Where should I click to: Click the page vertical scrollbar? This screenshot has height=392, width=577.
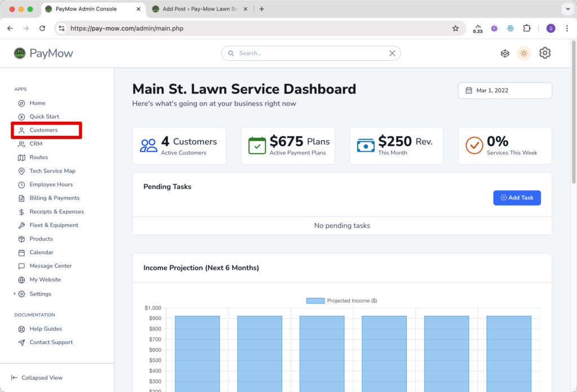click(x=574, y=112)
